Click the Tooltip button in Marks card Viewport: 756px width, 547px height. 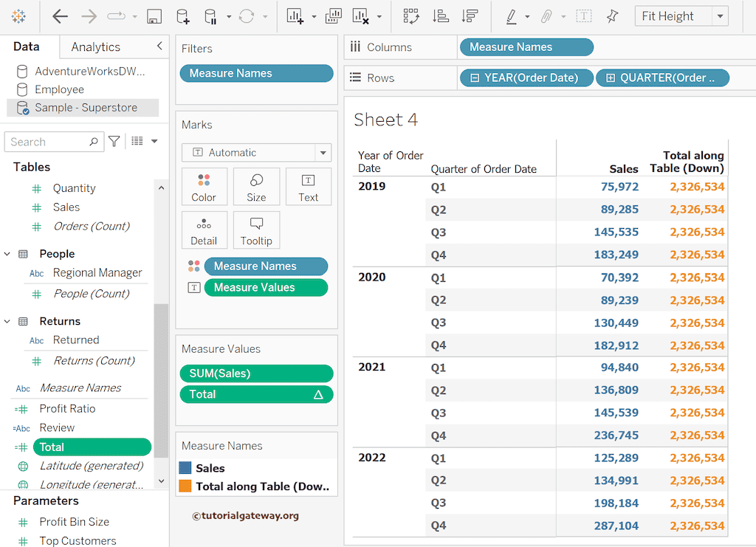[256, 230]
